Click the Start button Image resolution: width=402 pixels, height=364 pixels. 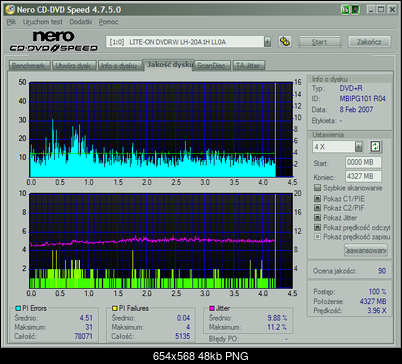click(x=319, y=42)
